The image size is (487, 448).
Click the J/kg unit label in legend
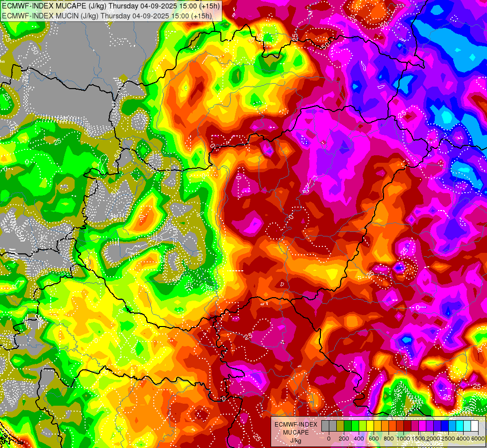point(295,441)
